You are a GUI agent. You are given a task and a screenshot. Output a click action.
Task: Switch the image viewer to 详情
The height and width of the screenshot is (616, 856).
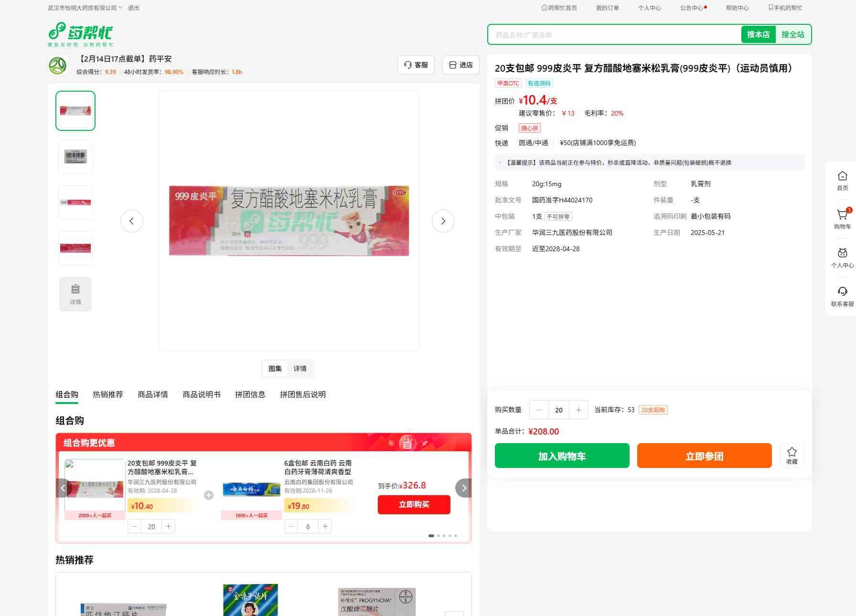pyautogui.click(x=300, y=369)
